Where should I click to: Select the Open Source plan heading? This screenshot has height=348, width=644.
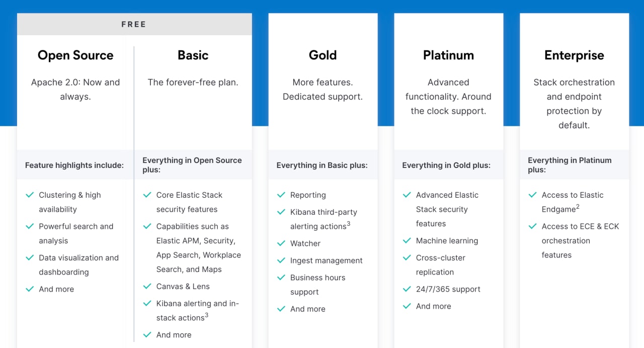[x=75, y=55]
